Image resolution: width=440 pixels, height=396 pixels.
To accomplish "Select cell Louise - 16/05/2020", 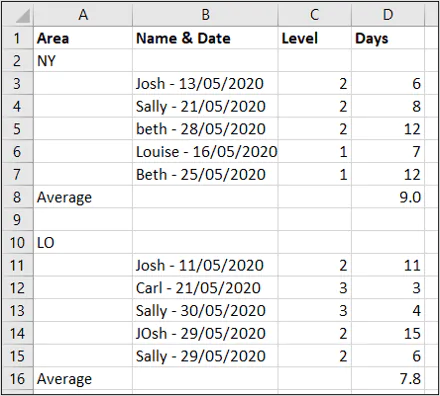I will [205, 152].
